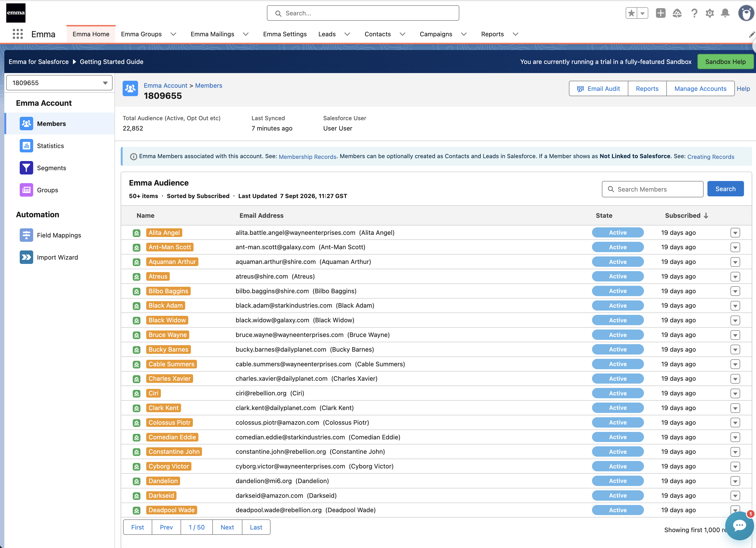Viewport: 756px width, 548px height.
Task: Open the Notifications bell
Action: click(725, 13)
